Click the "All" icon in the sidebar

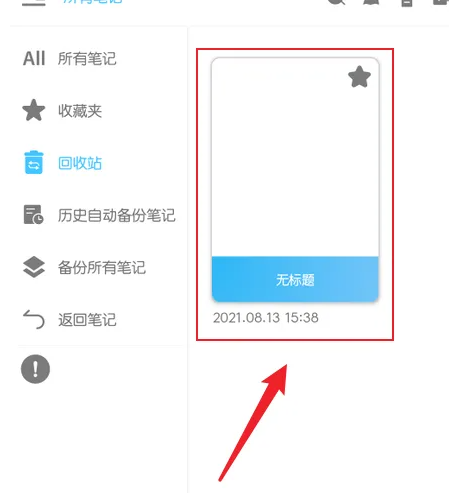coord(34,59)
